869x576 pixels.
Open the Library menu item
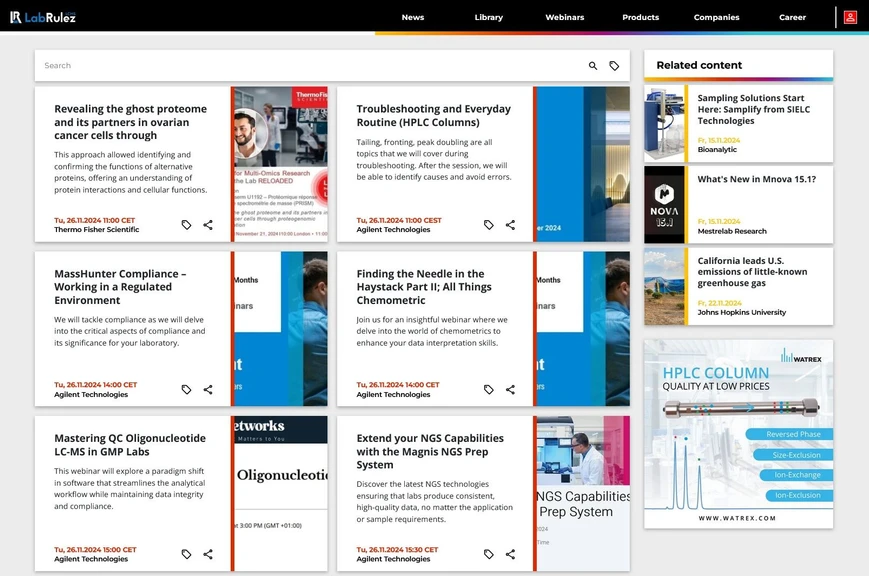coord(489,17)
